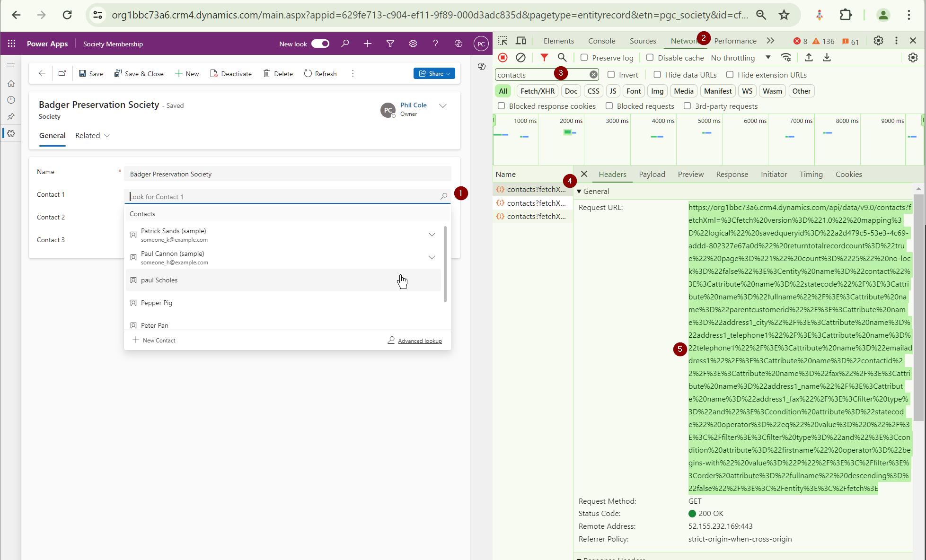Expand Paul Cannon (sample) details chevron
The height and width of the screenshot is (560, 926).
pos(432,257)
